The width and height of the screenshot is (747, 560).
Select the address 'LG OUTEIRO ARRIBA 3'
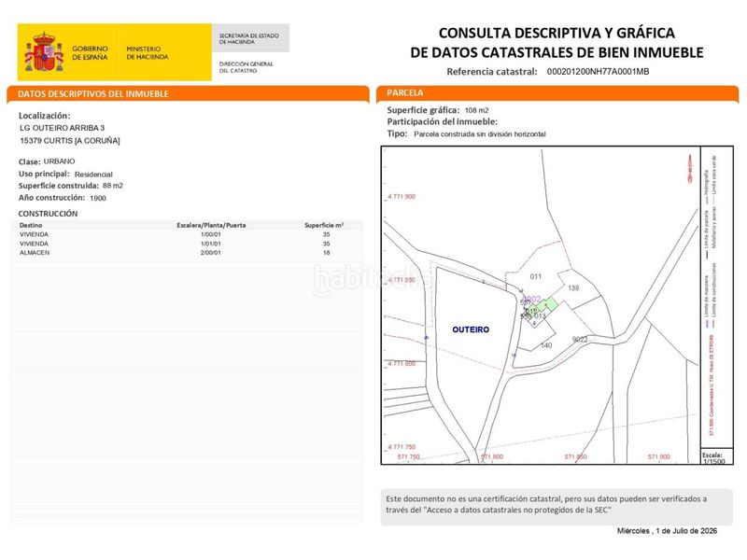pyautogui.click(x=62, y=128)
